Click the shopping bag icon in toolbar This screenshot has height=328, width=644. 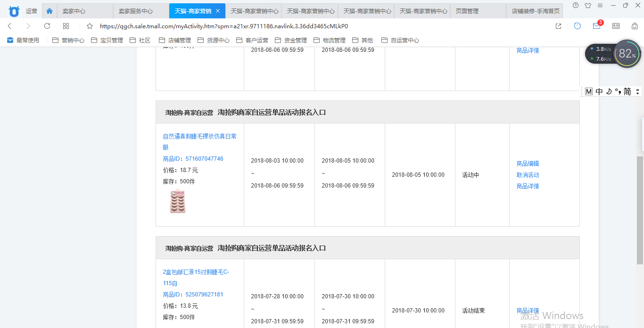[635, 26]
